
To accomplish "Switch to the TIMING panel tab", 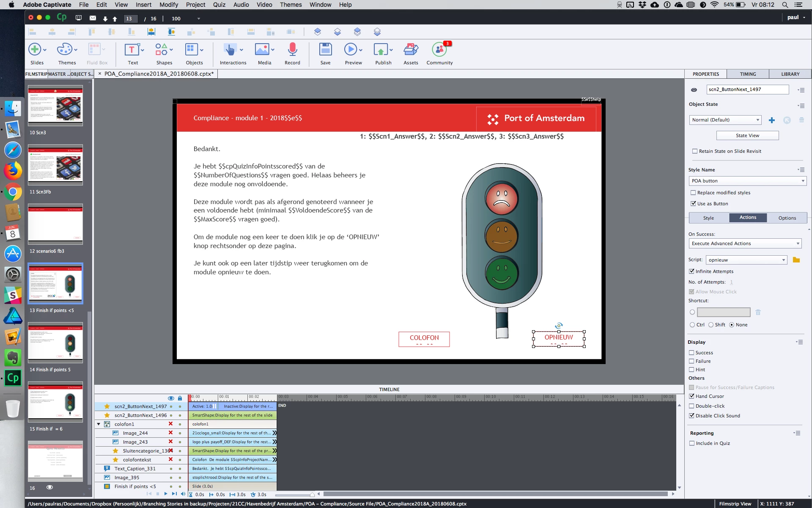I will click(x=748, y=74).
